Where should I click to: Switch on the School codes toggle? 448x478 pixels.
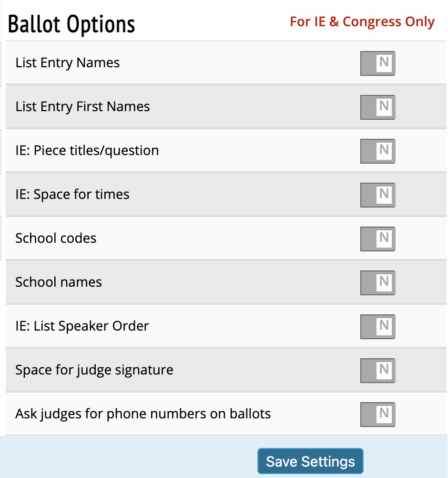[377, 239]
